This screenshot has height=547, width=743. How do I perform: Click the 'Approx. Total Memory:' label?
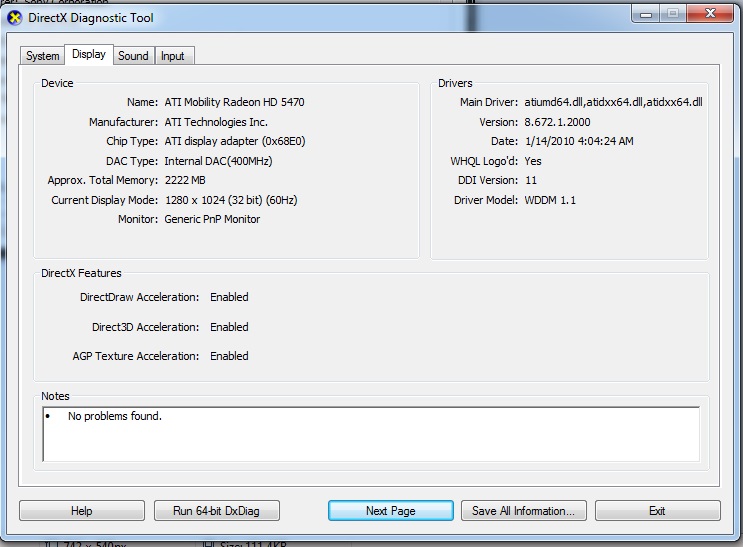tap(102, 180)
